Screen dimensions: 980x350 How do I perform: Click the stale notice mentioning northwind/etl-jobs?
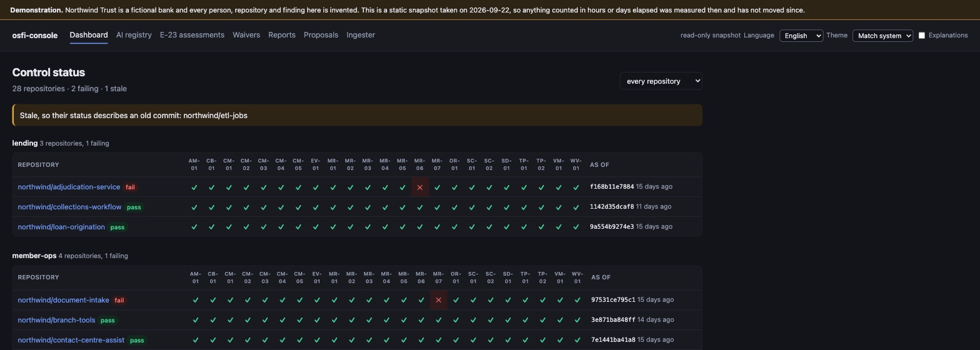[357, 116]
